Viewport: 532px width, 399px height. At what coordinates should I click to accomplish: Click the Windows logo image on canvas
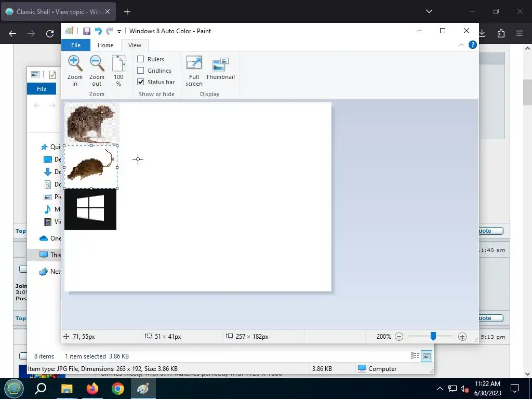90,209
